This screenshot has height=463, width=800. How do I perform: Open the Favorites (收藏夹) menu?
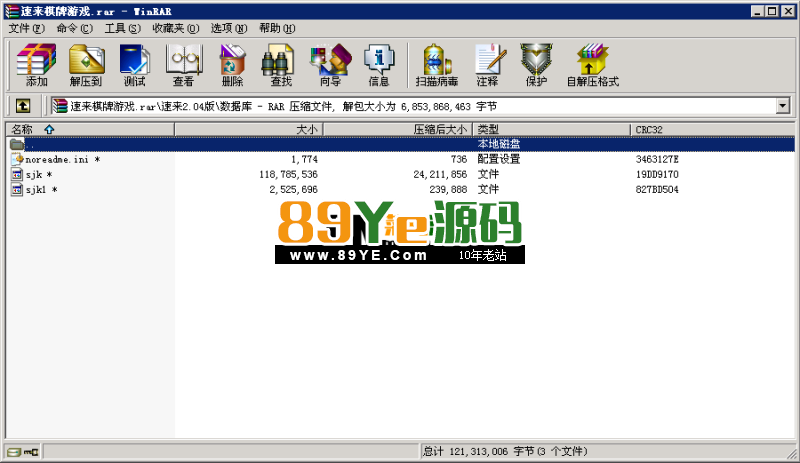(176, 29)
